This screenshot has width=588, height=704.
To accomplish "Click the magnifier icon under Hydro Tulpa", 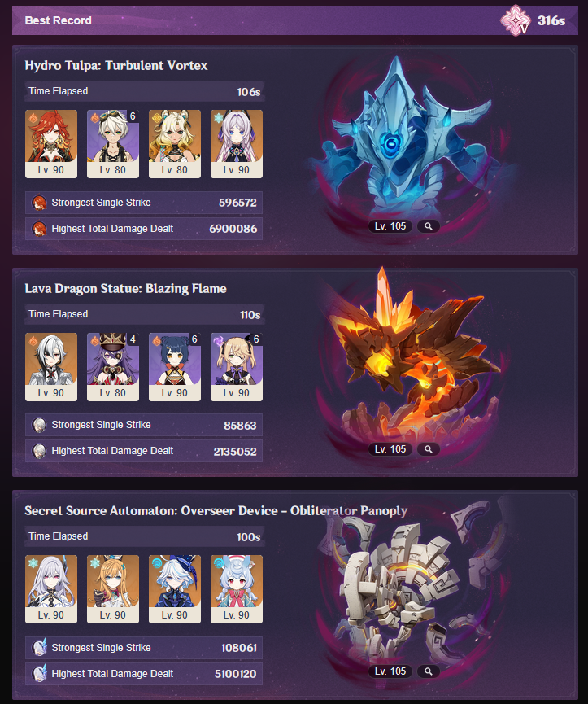I will point(429,226).
